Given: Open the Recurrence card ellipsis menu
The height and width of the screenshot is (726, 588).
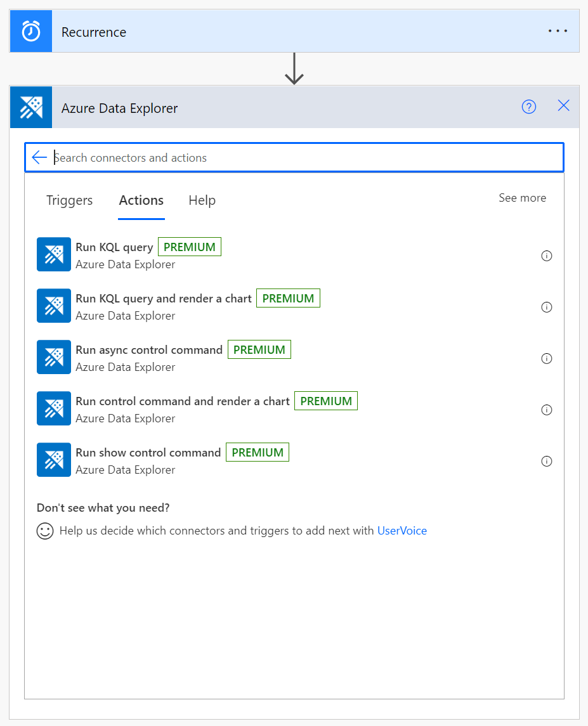Looking at the screenshot, I should pyautogui.click(x=557, y=30).
